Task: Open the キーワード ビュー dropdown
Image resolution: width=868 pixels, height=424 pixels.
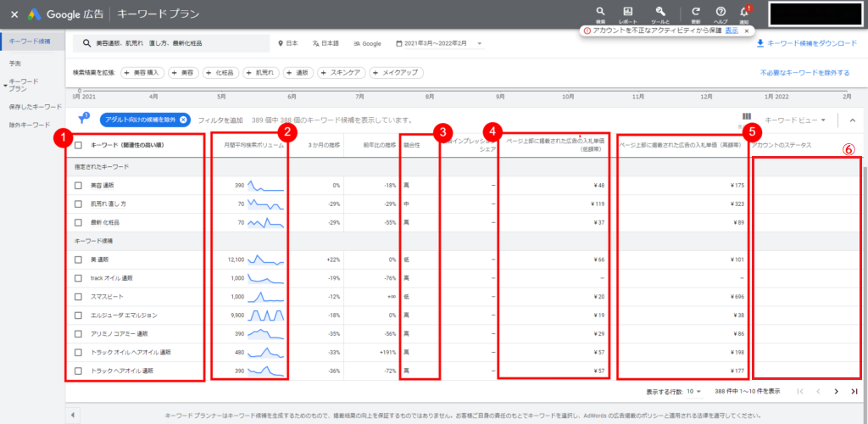Action: pos(795,120)
